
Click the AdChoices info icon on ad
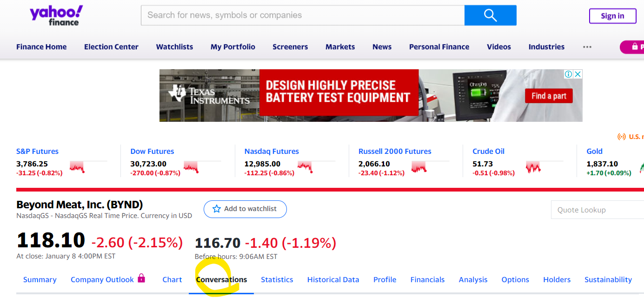[568, 74]
